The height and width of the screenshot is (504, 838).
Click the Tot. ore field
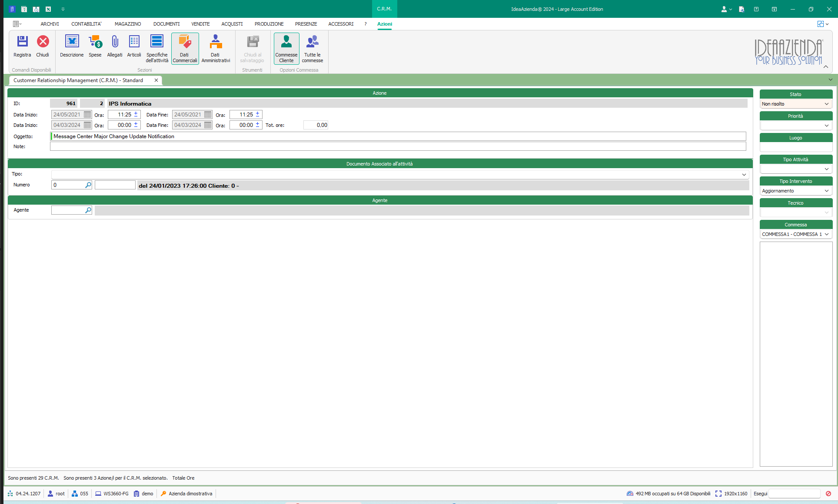pos(316,125)
